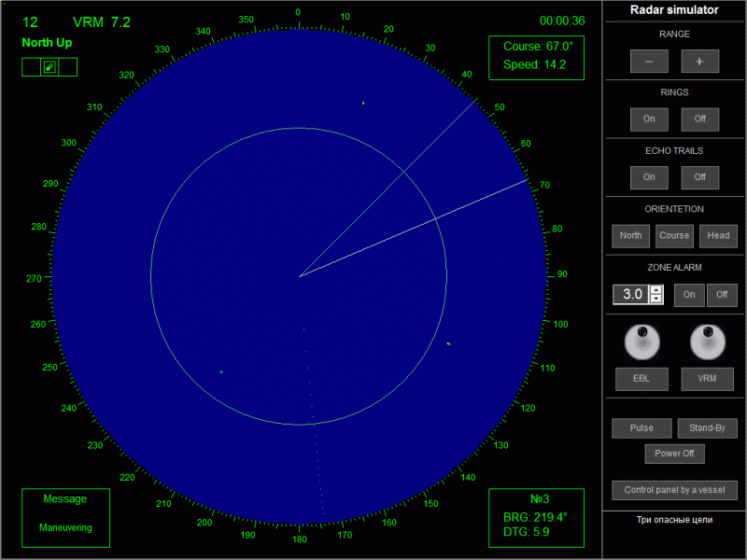Increment zone alarm value with up arrow

656,290
